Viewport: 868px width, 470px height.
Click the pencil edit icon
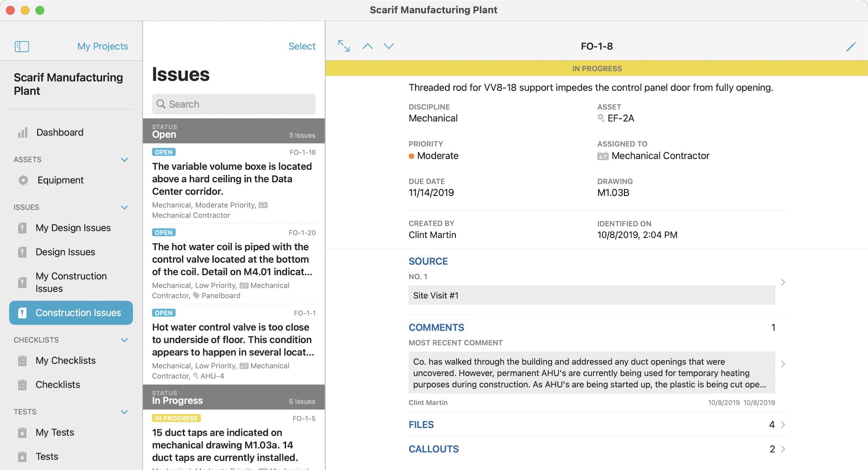851,46
